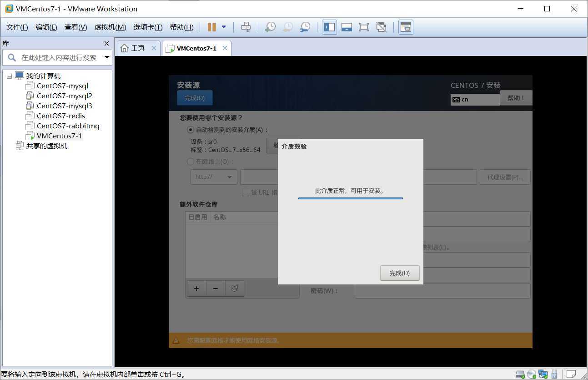Open the message log status icon
588x380 pixels.
(x=571, y=375)
